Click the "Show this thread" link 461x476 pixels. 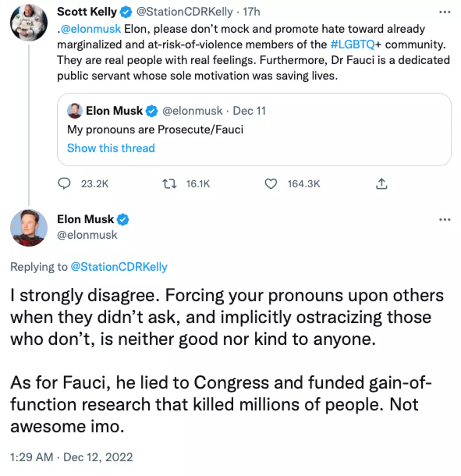pyautogui.click(x=111, y=148)
